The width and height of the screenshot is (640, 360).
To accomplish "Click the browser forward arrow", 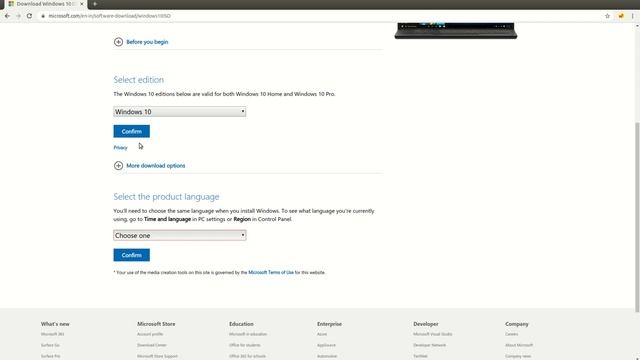I will pyautogui.click(x=18, y=16).
